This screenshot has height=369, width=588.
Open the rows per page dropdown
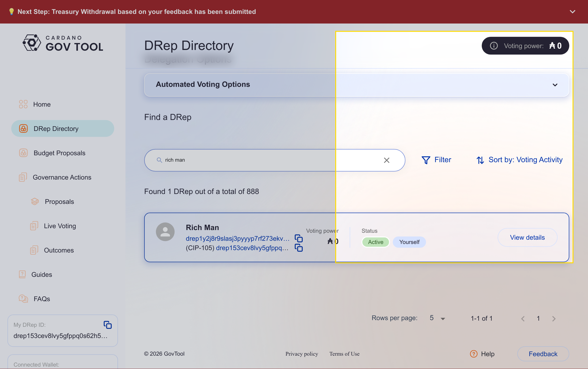(437, 318)
